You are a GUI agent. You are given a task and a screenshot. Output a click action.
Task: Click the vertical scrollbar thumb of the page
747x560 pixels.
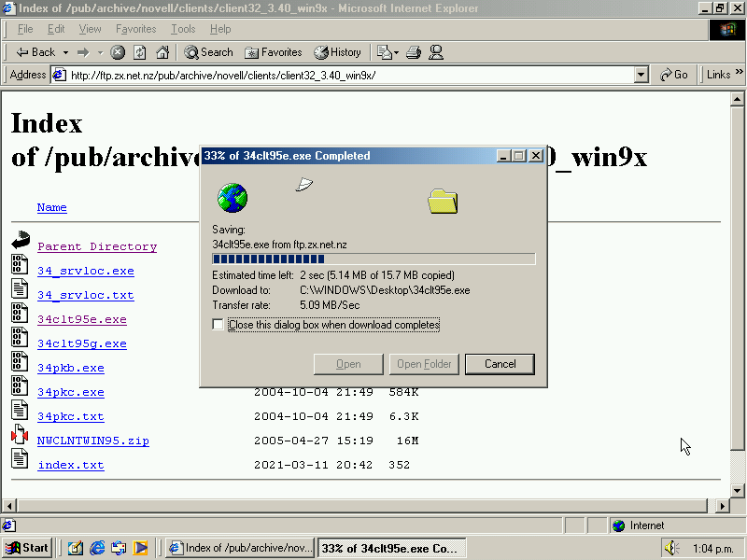pos(737,278)
